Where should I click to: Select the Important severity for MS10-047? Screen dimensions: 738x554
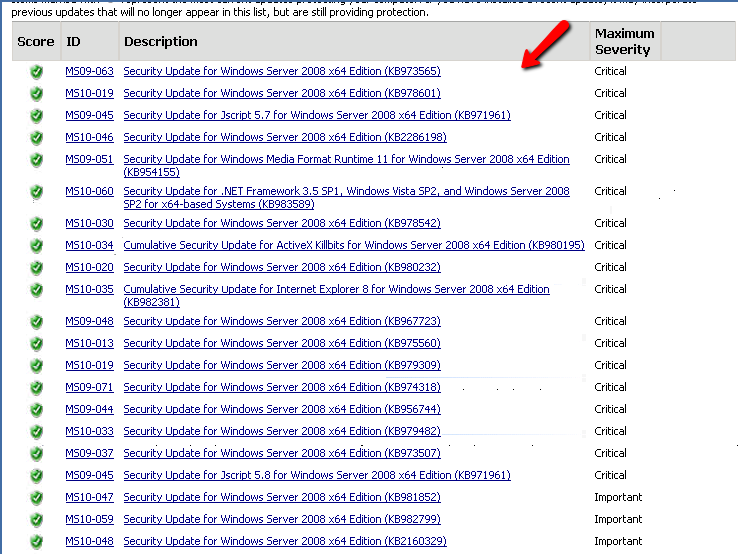tap(618, 497)
